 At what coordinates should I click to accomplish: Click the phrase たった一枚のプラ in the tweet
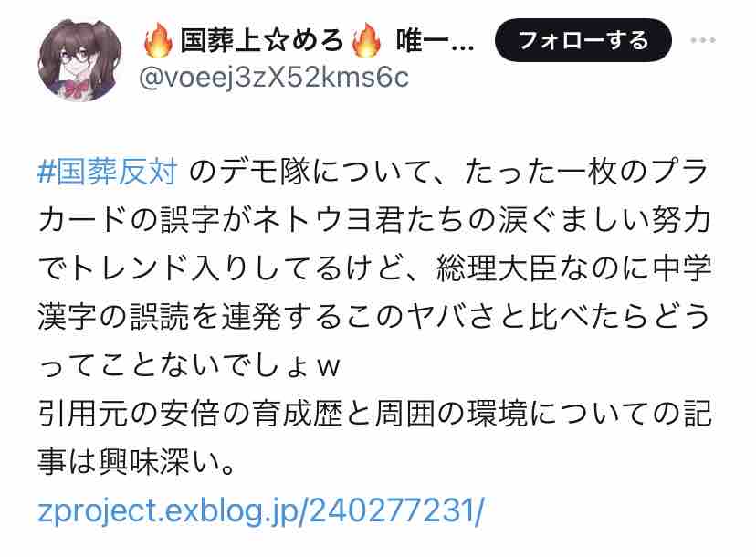[x=587, y=171]
